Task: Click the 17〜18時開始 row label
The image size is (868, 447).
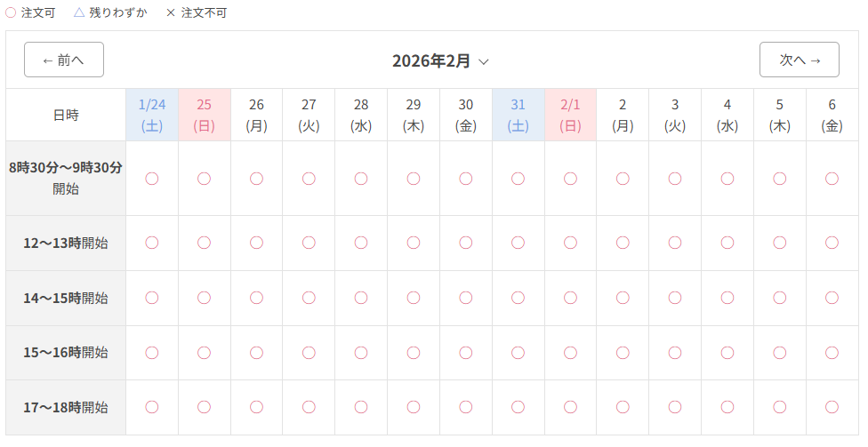Action: [x=66, y=407]
